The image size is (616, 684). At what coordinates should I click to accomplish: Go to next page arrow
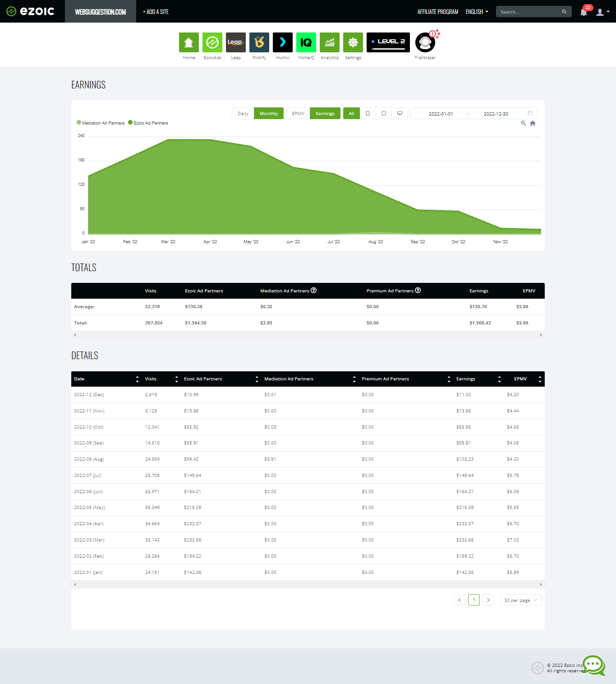point(488,600)
